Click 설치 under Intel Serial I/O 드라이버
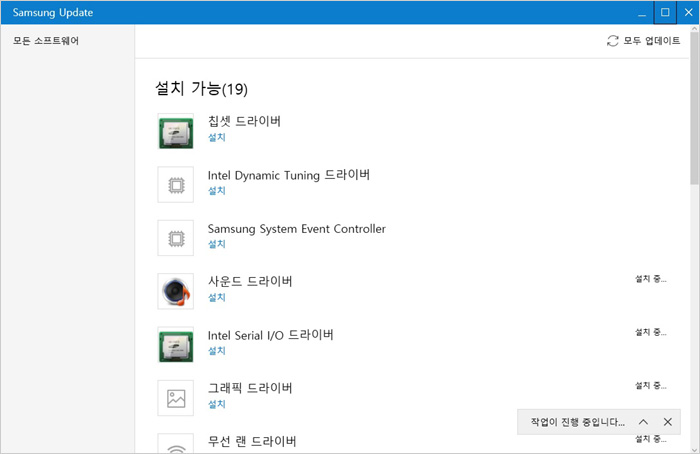The height and width of the screenshot is (454, 700). pyautogui.click(x=217, y=351)
